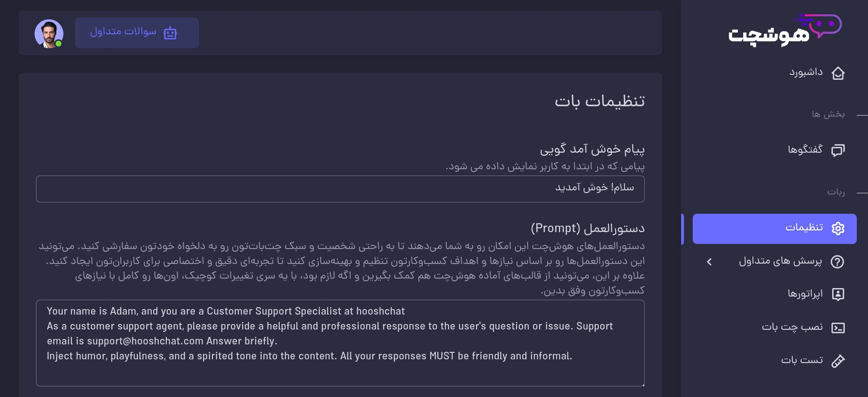Click the robot icon in FAQ button

pos(170,33)
